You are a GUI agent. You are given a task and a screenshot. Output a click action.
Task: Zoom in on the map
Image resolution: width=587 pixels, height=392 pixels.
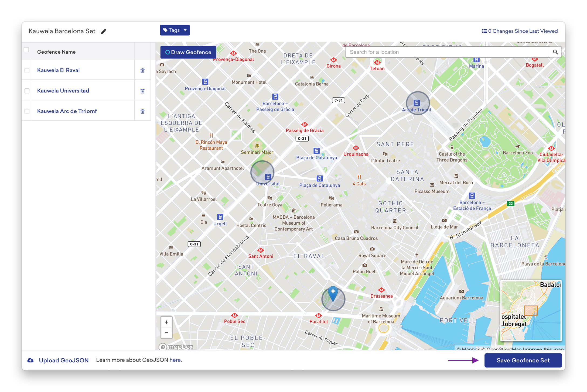[x=166, y=322]
